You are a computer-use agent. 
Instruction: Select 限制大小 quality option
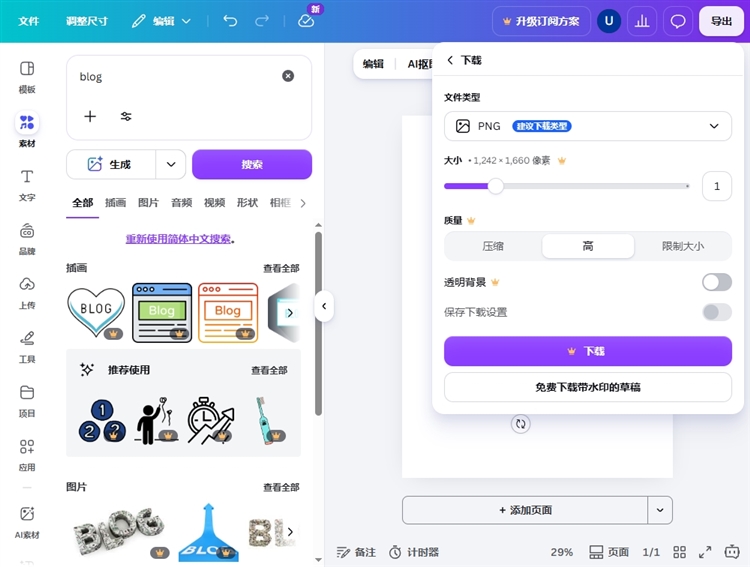683,246
